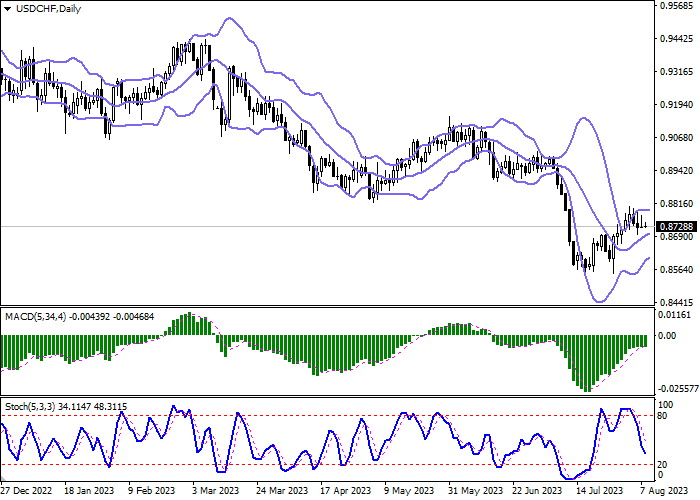Click the Stochastic 80 level label

coord(663,416)
